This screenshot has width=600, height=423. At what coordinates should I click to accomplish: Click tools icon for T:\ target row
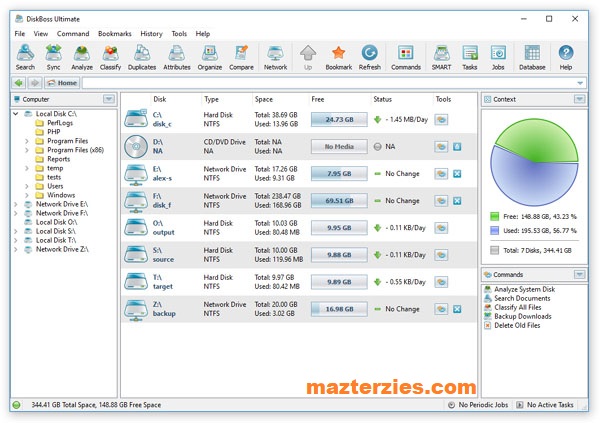pyautogui.click(x=441, y=282)
